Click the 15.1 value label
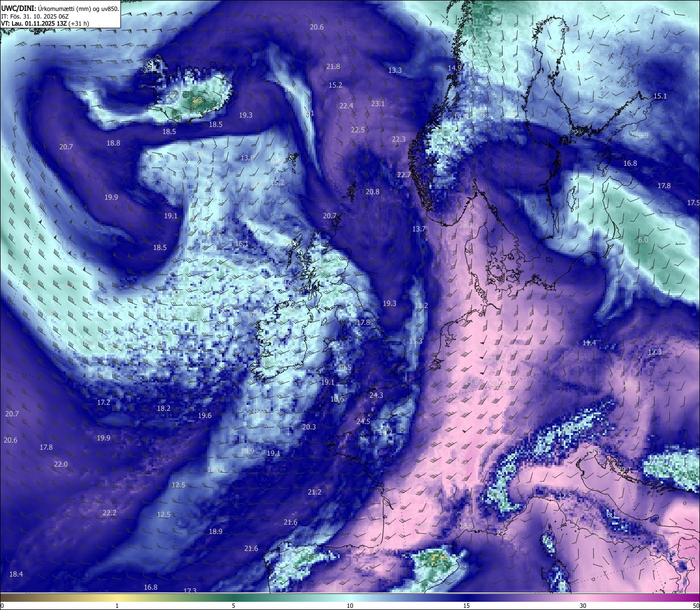This screenshot has width=700, height=610. (660, 96)
